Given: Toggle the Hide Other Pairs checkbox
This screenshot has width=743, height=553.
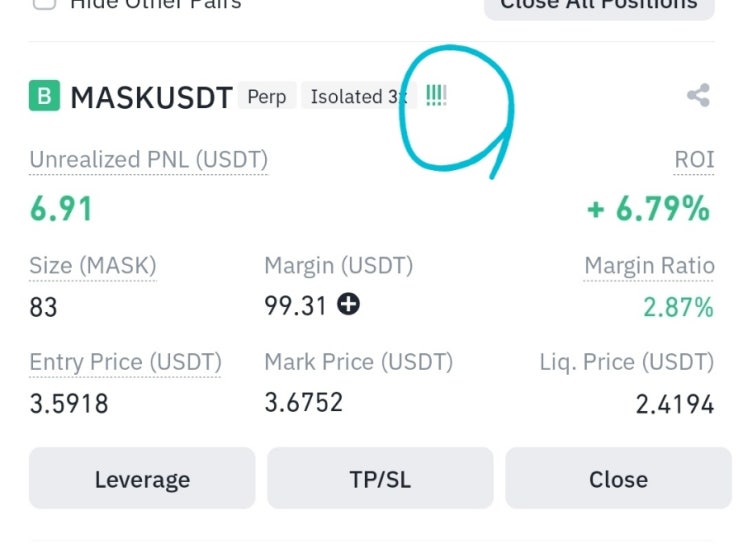Looking at the screenshot, I should (44, 3).
